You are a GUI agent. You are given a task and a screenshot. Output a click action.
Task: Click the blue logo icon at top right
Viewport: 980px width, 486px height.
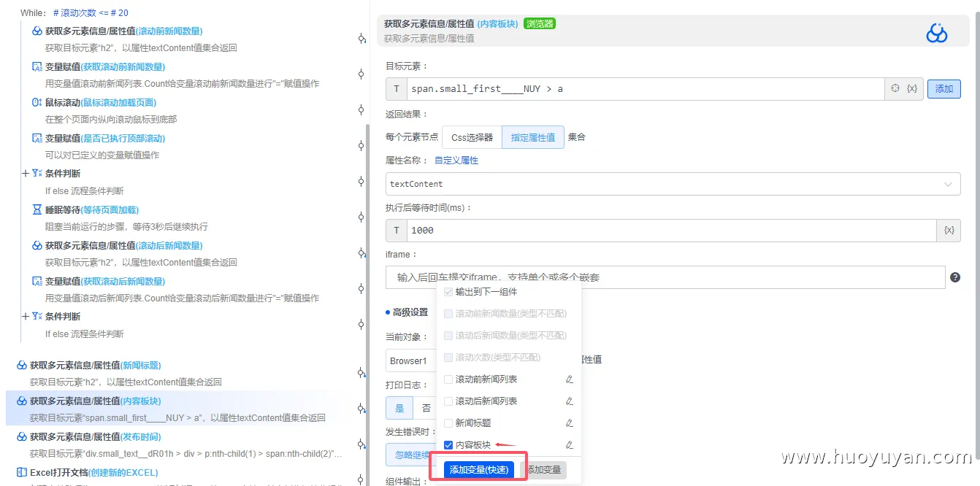[x=937, y=33]
